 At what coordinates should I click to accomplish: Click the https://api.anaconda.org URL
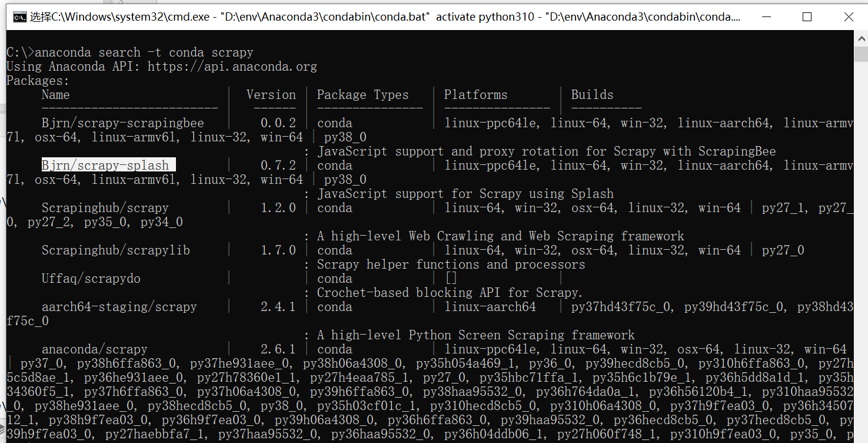click(232, 67)
